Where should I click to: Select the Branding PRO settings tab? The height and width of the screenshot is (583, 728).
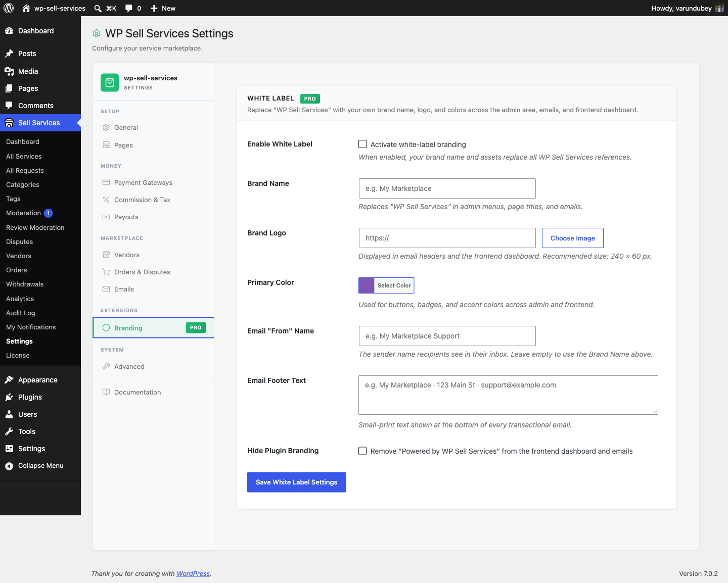point(153,328)
